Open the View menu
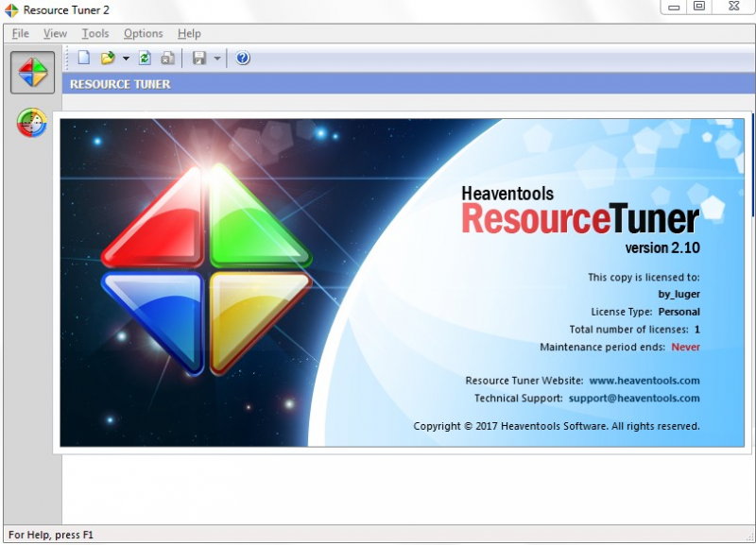The width and height of the screenshot is (756, 545). 55,33
